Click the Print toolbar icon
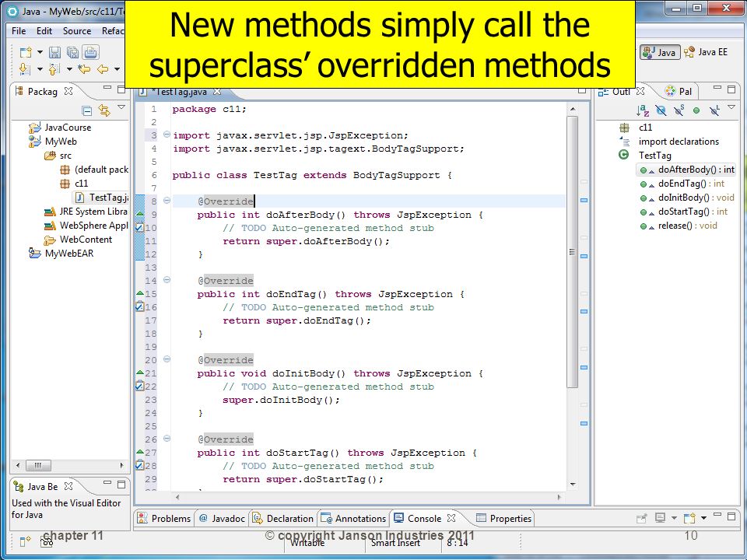The height and width of the screenshot is (560, 747). (90, 52)
